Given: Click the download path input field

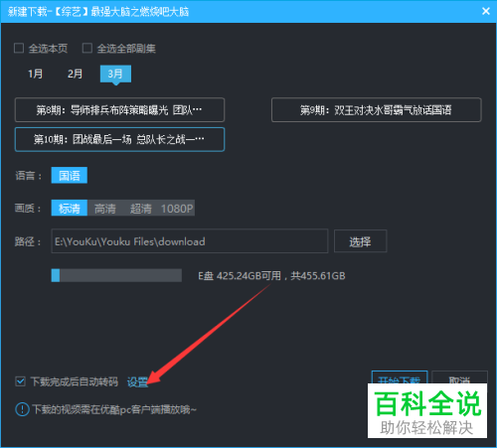Looking at the screenshot, I should pos(190,241).
